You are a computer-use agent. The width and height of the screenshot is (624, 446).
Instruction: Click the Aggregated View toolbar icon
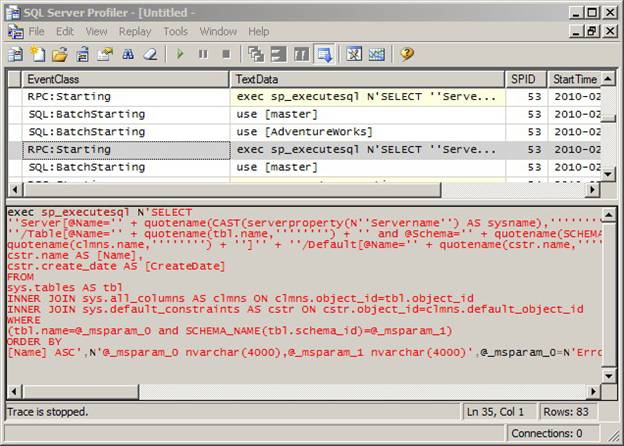point(278,54)
